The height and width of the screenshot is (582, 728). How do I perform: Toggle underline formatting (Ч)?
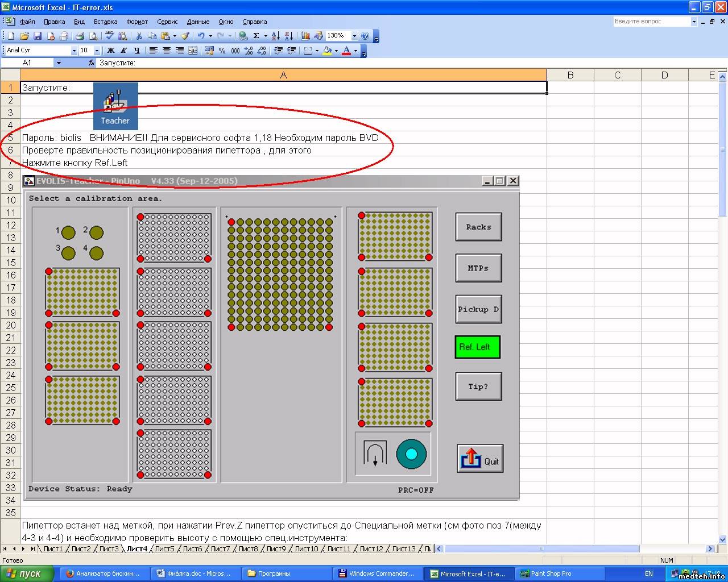136,51
